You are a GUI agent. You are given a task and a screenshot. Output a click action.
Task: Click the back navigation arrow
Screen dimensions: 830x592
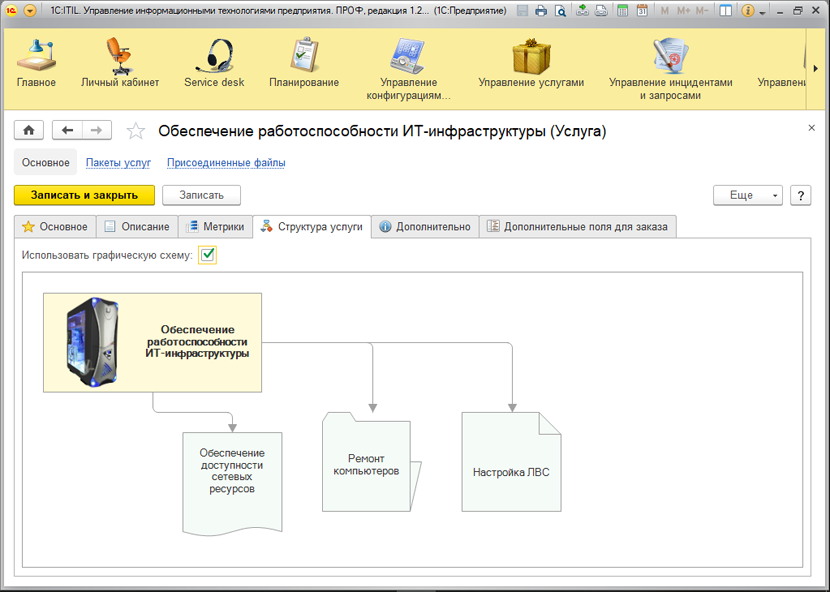click(x=67, y=131)
